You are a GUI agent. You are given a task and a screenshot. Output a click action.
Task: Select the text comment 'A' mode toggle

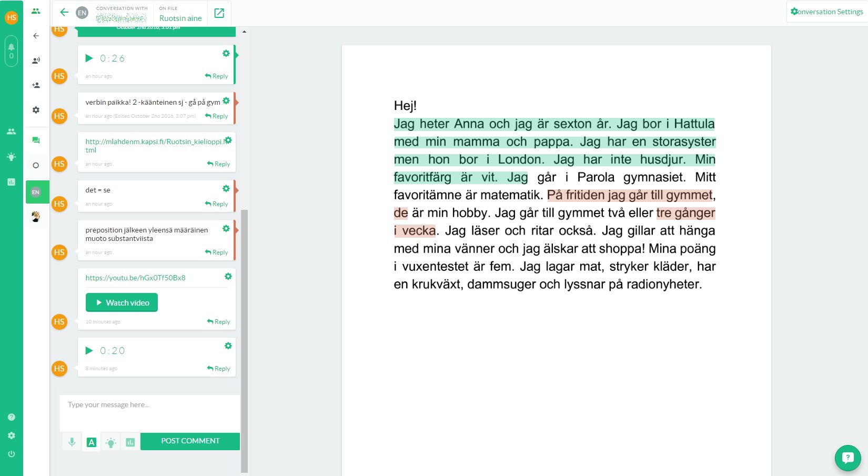92,442
